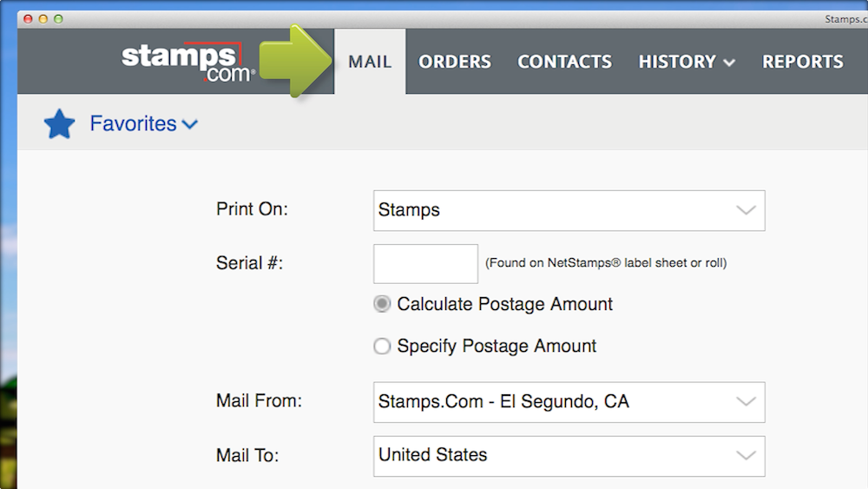Viewport: 868px width, 489px height.
Task: Select Calculate Postage Amount radio button
Action: pyautogui.click(x=382, y=305)
